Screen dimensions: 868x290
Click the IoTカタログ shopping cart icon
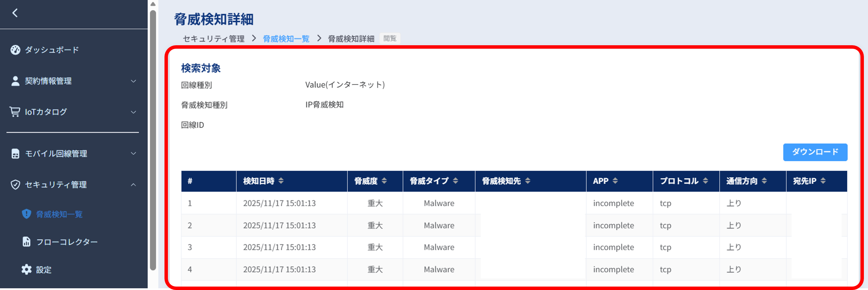pyautogui.click(x=15, y=112)
